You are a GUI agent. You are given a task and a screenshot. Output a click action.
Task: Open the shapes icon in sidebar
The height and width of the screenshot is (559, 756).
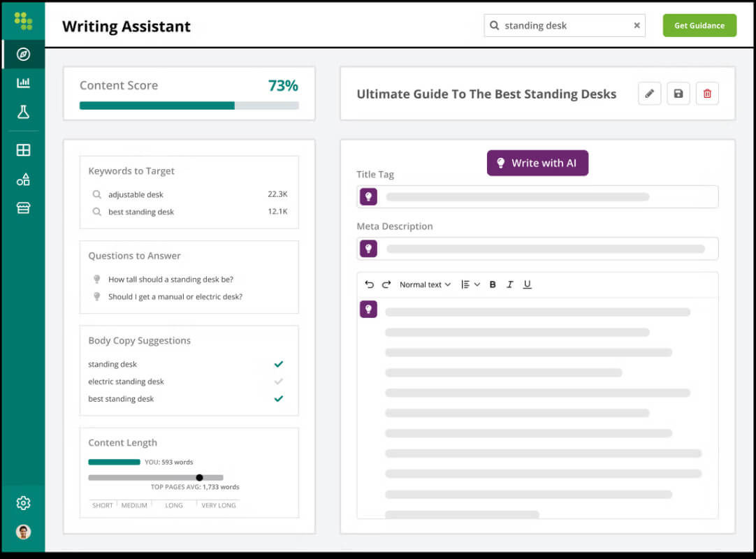pyautogui.click(x=23, y=180)
